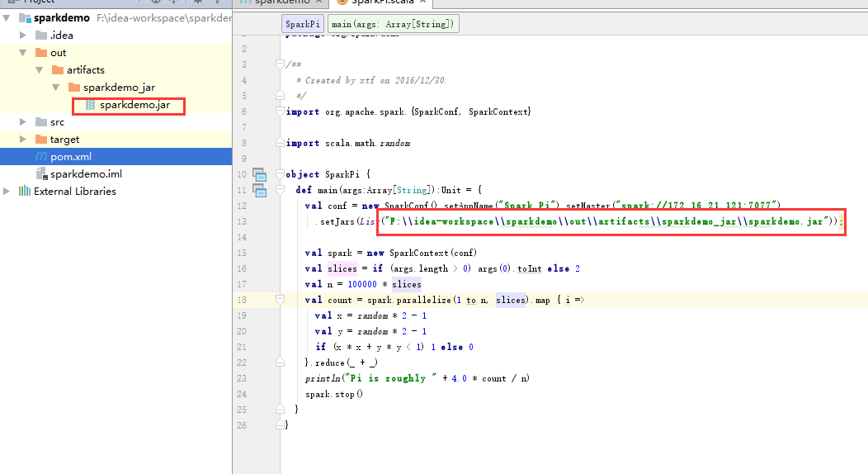This screenshot has width=868, height=474.
Task: Click the gutter icon on line 10
Action: pyautogui.click(x=260, y=174)
